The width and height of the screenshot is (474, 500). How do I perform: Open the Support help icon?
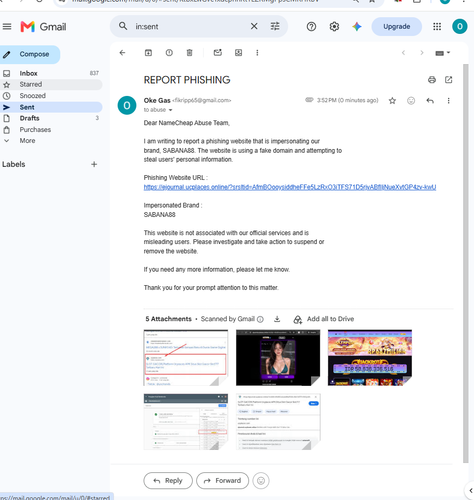[311, 27]
